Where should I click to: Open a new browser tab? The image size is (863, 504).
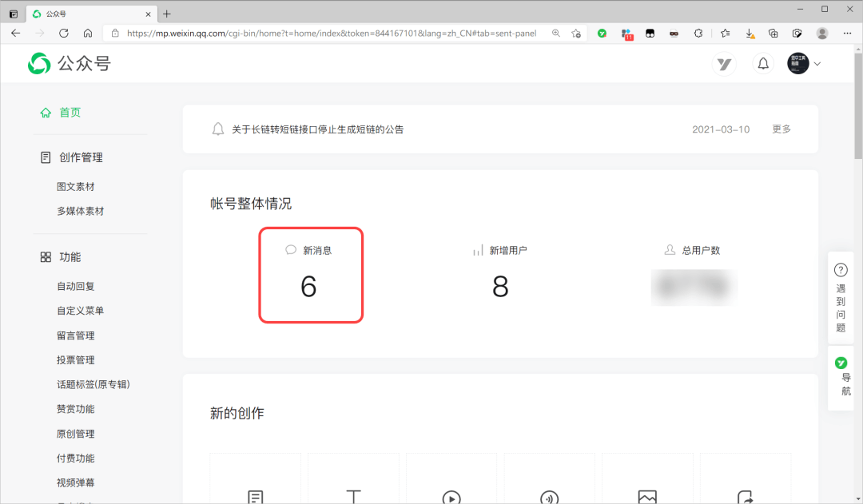pos(167,14)
